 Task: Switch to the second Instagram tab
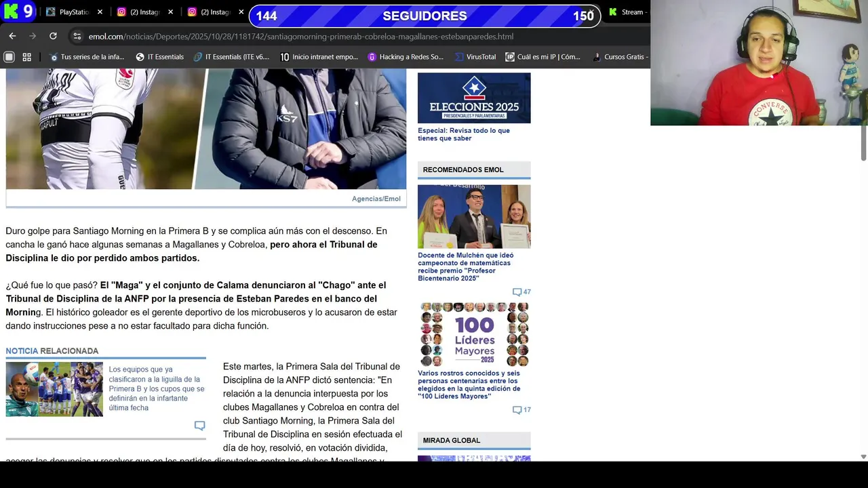click(x=210, y=12)
